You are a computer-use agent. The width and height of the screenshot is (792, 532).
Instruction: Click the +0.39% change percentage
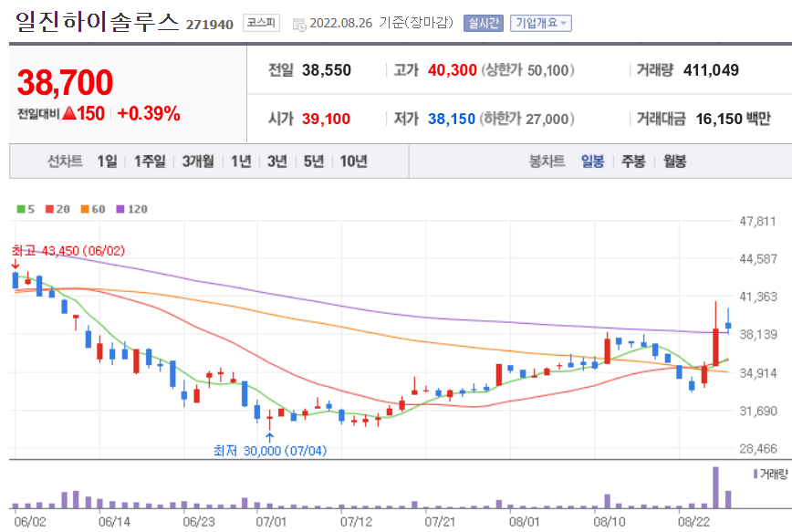coord(149,114)
